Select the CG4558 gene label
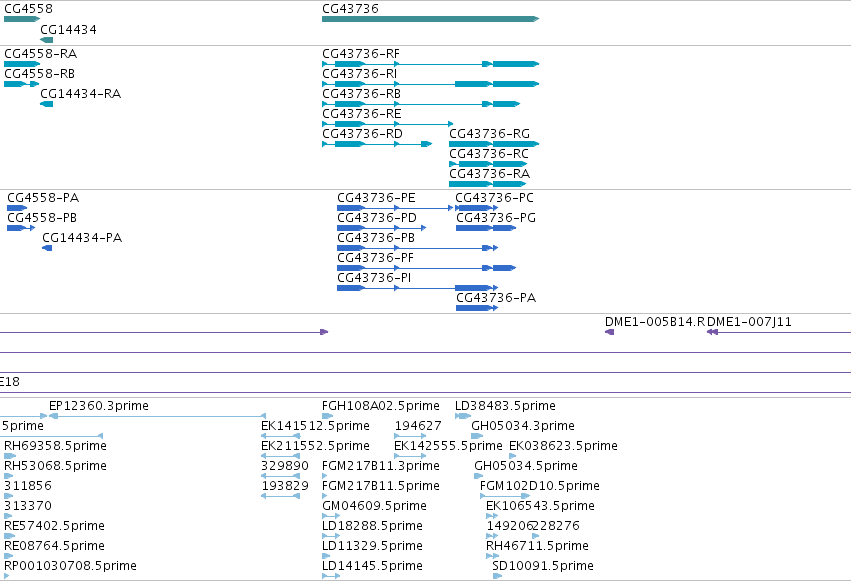 pos(28,9)
